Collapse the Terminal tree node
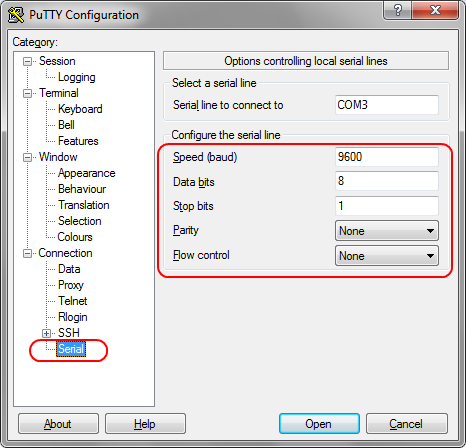This screenshot has height=448, width=466. [x=27, y=93]
